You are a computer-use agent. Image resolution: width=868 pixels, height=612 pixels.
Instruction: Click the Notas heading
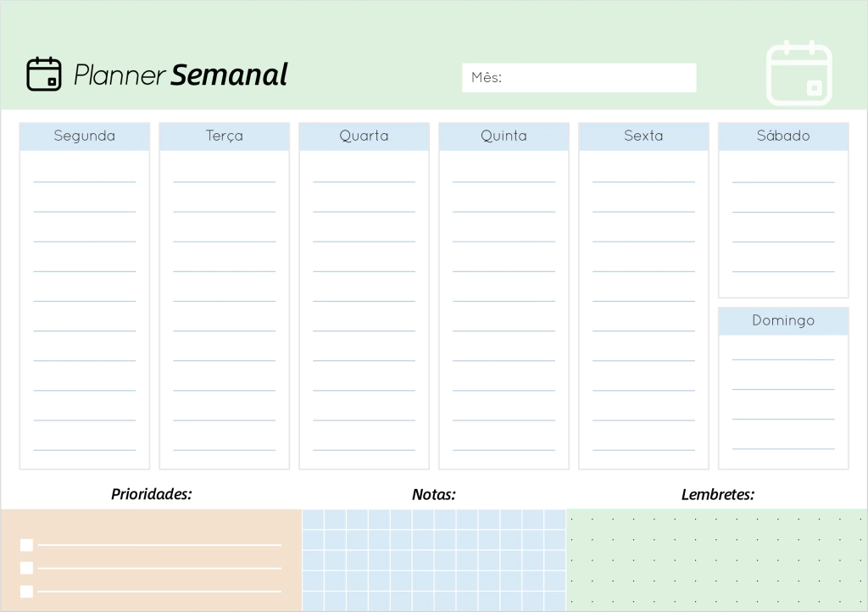coord(433,495)
